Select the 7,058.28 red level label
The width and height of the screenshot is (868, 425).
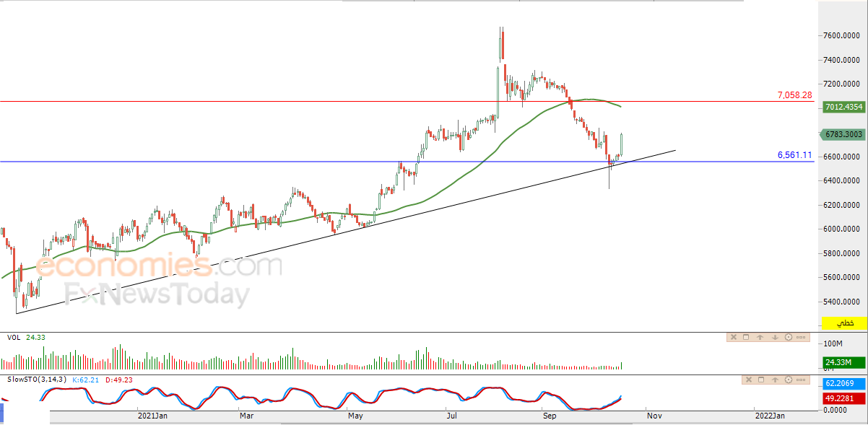pos(794,95)
